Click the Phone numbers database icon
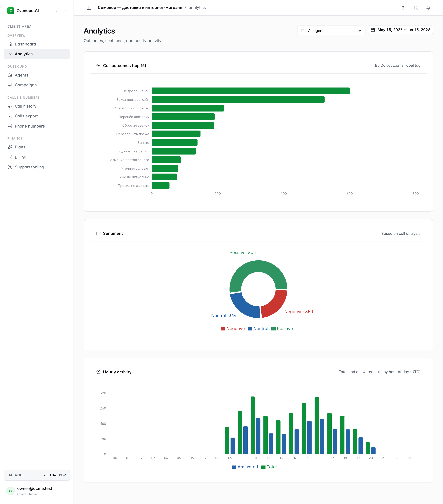This screenshot has height=504, width=443. [10, 126]
